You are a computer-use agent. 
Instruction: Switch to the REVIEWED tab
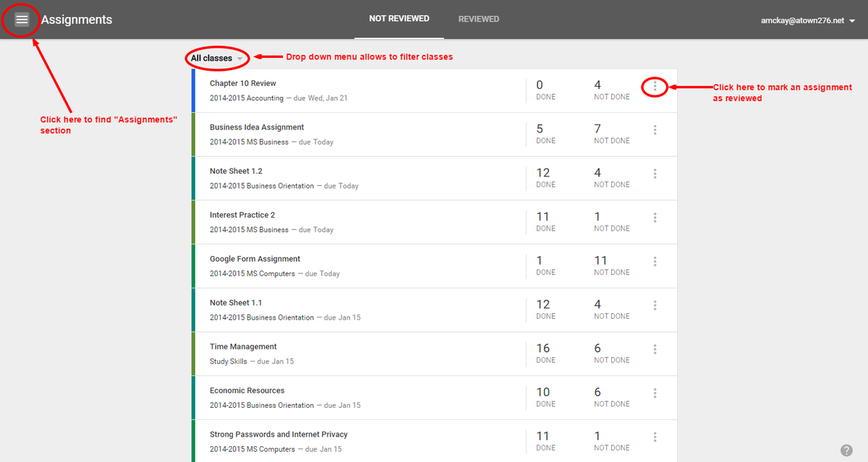click(x=479, y=19)
